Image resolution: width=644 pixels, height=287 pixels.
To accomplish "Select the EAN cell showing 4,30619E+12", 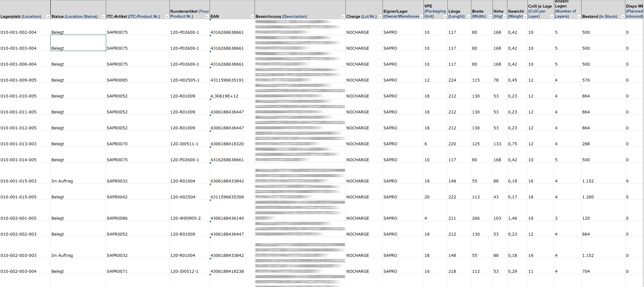I will [224, 96].
